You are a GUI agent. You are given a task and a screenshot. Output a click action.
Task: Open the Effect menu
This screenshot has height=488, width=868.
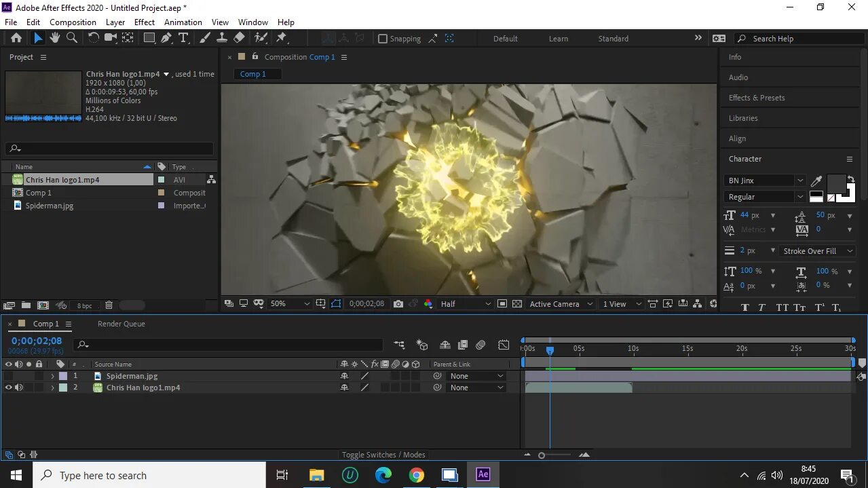[145, 22]
